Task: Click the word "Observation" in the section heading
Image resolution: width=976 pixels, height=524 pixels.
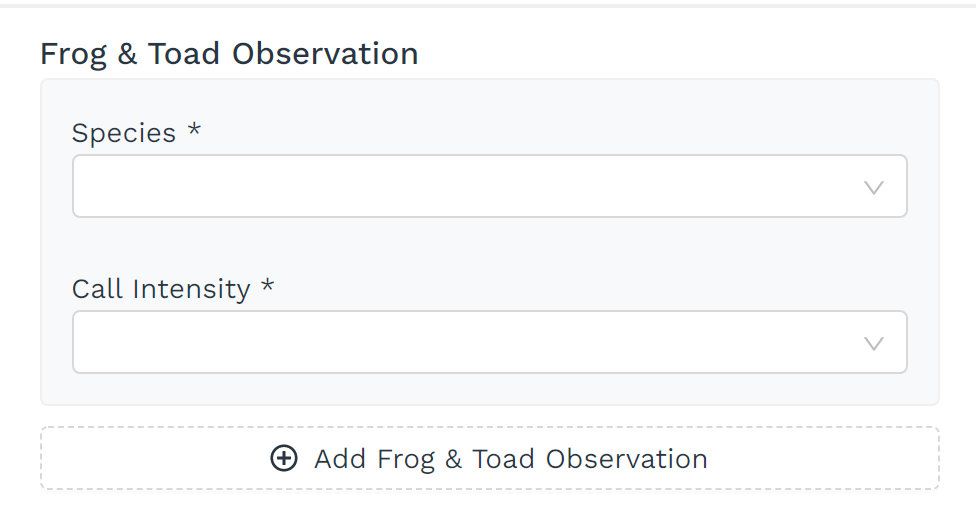Action: point(325,54)
